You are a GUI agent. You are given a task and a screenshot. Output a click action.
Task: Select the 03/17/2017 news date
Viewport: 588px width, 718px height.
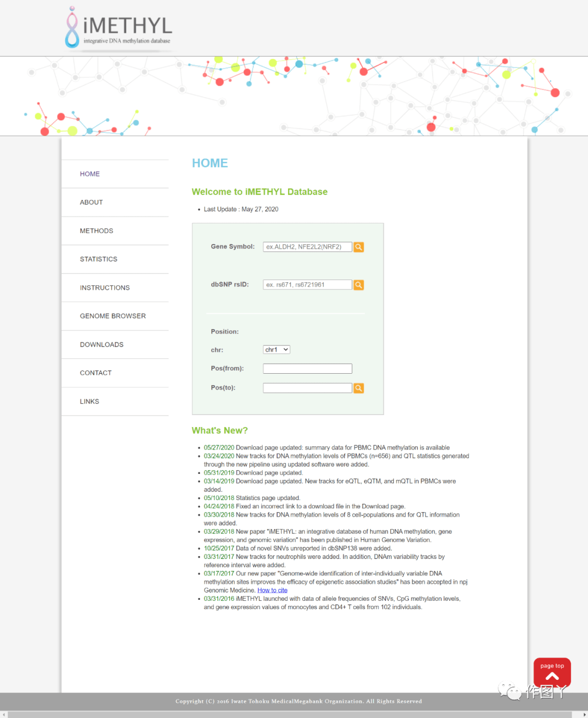(x=219, y=574)
